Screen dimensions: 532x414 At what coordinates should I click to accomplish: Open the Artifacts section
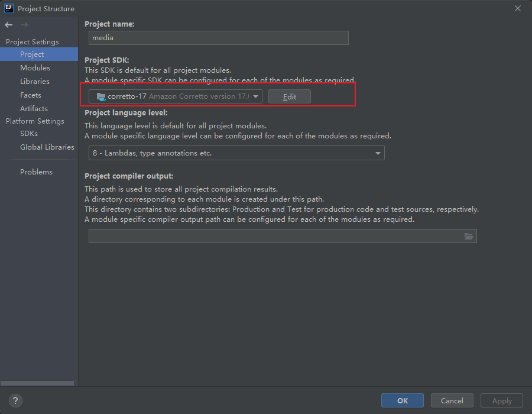tap(34, 109)
